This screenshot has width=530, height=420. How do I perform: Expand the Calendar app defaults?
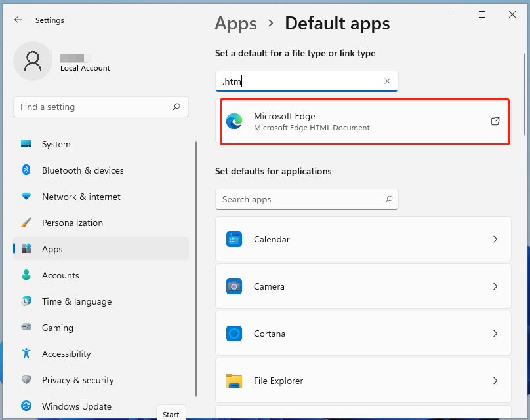point(495,239)
